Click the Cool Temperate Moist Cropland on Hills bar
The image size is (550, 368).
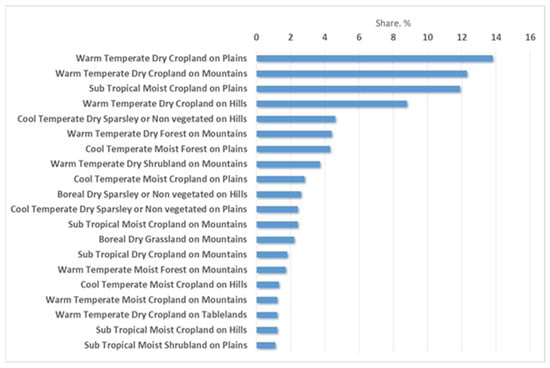pos(268,285)
